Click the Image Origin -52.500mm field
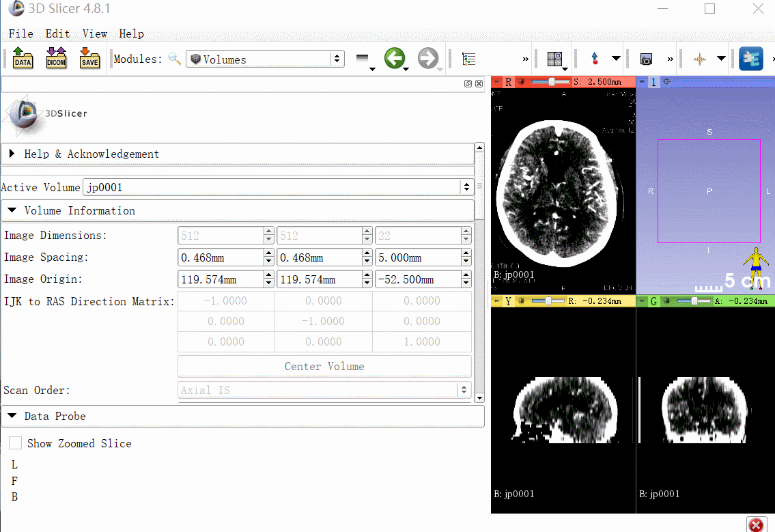Image resolution: width=775 pixels, height=532 pixels. tap(419, 279)
